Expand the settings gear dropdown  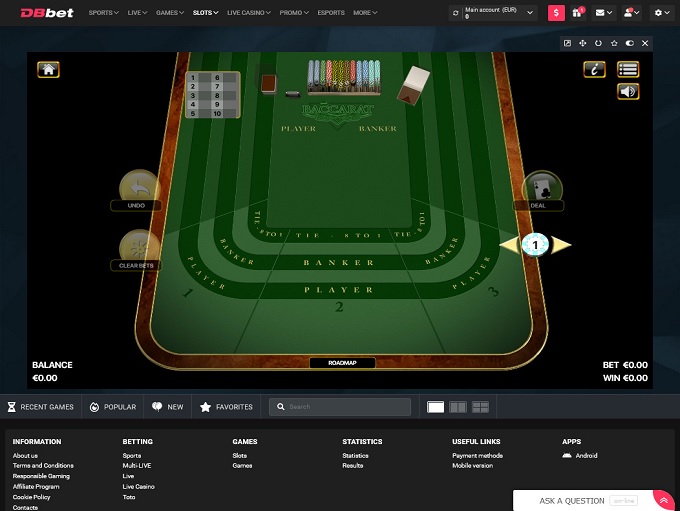click(x=661, y=13)
